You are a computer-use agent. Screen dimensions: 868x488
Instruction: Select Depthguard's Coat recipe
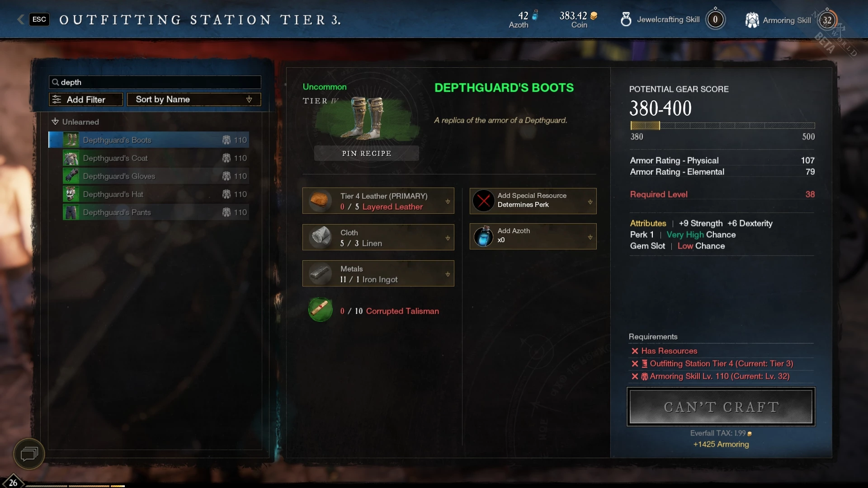click(156, 158)
